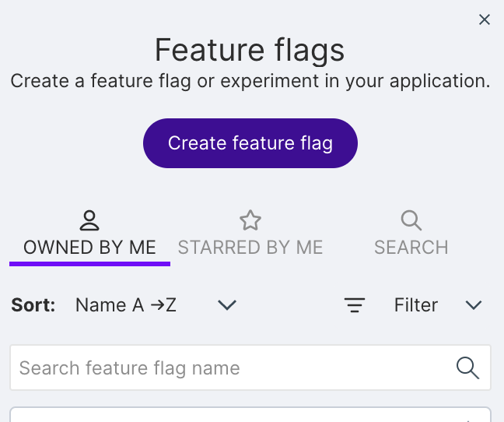
Task: Select the person icon above Owned by me
Action: 89,220
